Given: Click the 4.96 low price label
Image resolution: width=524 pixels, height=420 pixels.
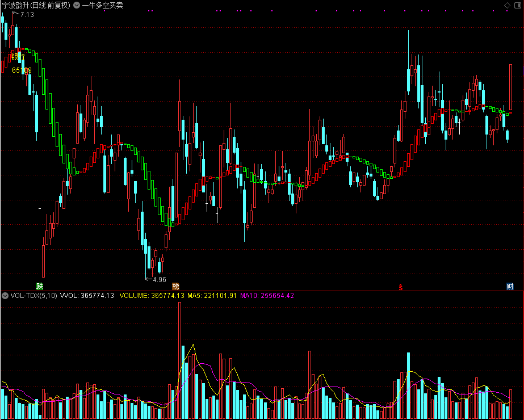Looking at the screenshot, I should (x=160, y=280).
